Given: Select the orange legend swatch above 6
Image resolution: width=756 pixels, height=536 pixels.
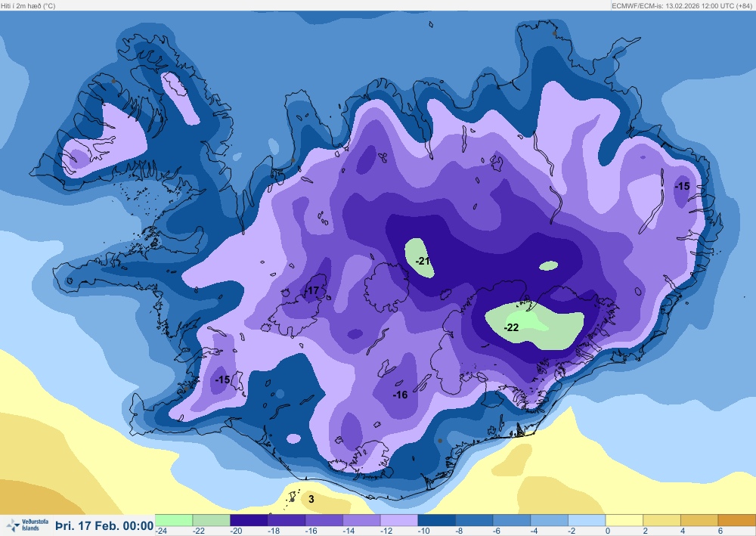Looking at the screenshot, I should click(x=736, y=520).
